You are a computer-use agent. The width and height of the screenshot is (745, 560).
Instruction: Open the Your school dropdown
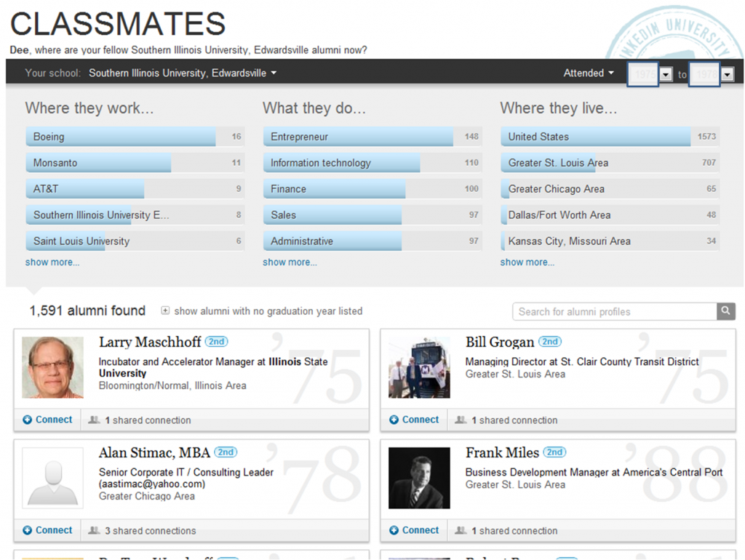coord(183,73)
